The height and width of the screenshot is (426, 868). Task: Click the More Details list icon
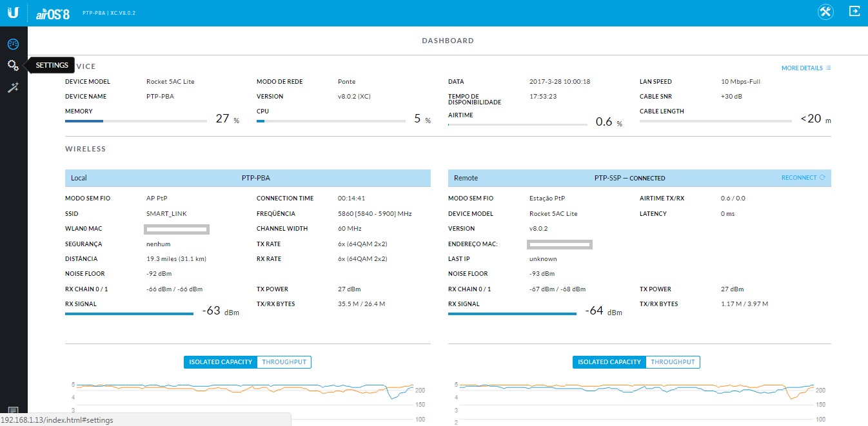coord(828,68)
